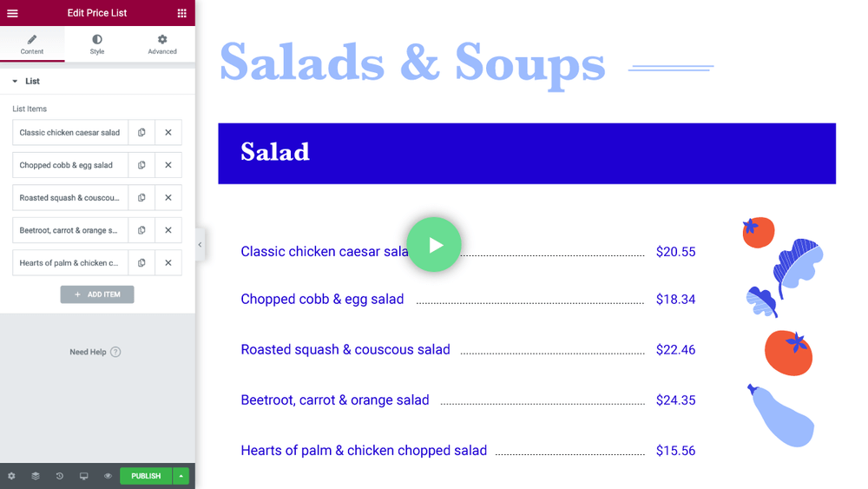Duplicate the Classic chicken caesar salad item
This screenshot has height=489, width=868.
pyautogui.click(x=141, y=133)
